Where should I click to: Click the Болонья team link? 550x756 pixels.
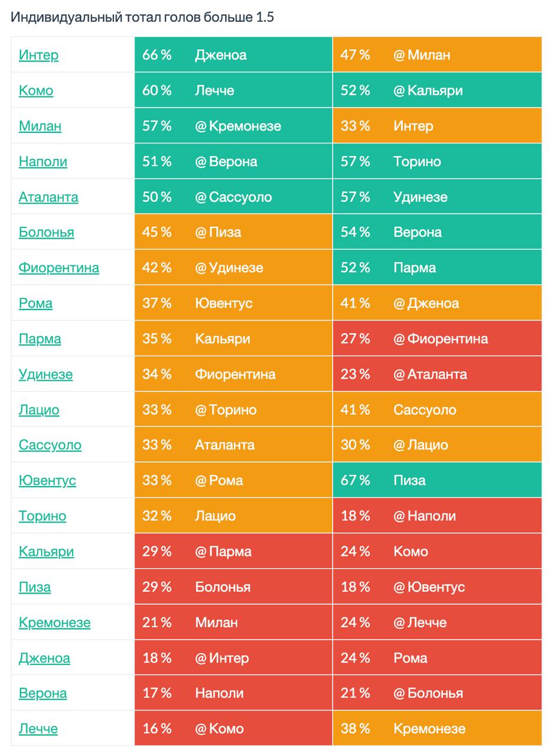click(46, 232)
